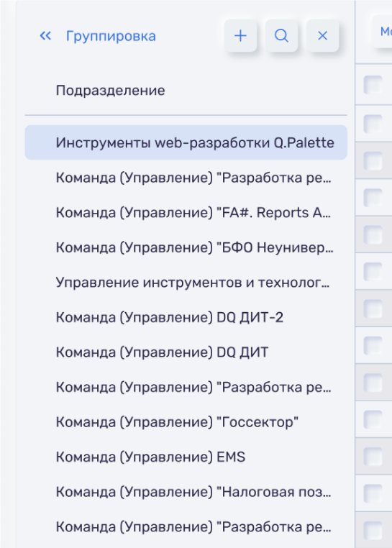
Task: Open search in grouping panel
Action: 281,36
